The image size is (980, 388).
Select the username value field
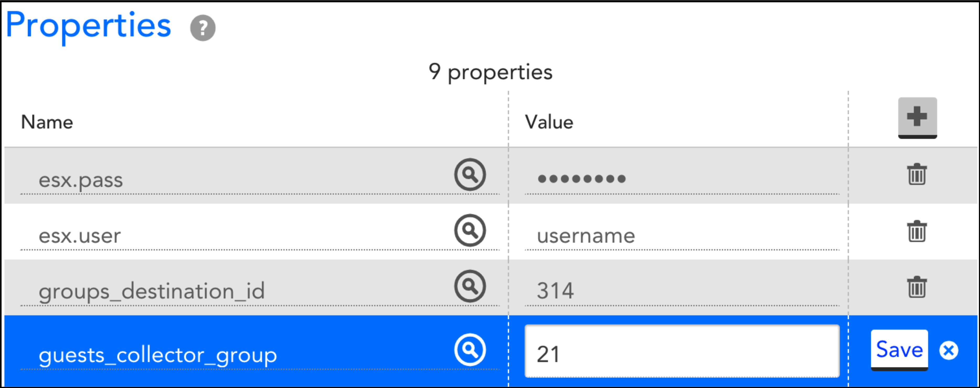tap(682, 236)
